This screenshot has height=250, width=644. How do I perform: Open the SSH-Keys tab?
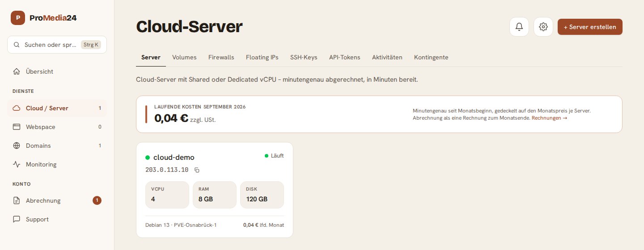(304, 57)
